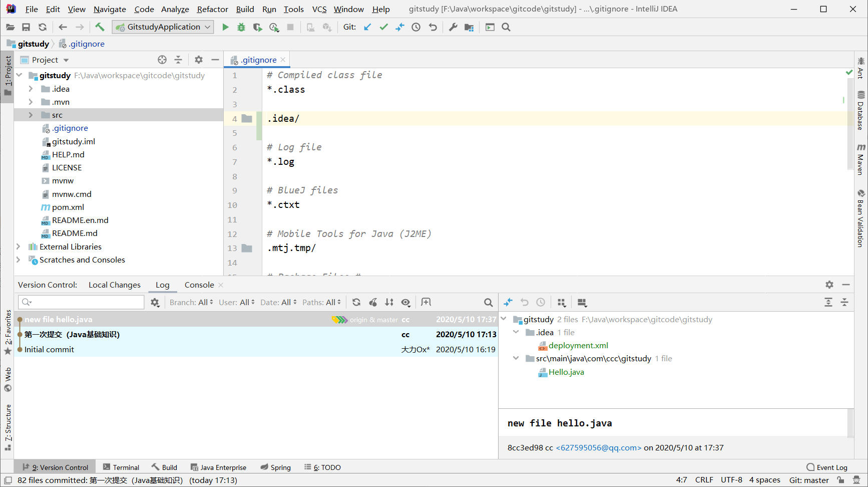Image resolution: width=868 pixels, height=487 pixels.
Task: Open the Project view selector dropdown
Action: pos(50,60)
